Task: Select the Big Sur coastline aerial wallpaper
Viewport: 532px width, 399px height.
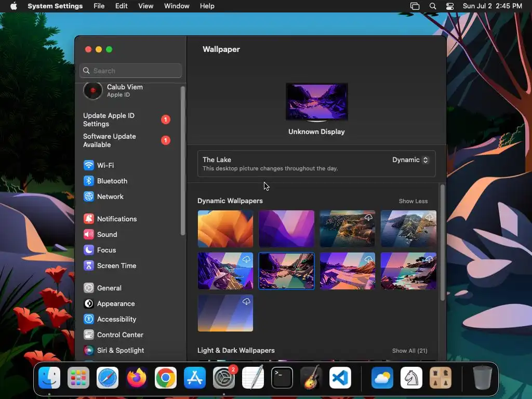Action: (x=348, y=229)
